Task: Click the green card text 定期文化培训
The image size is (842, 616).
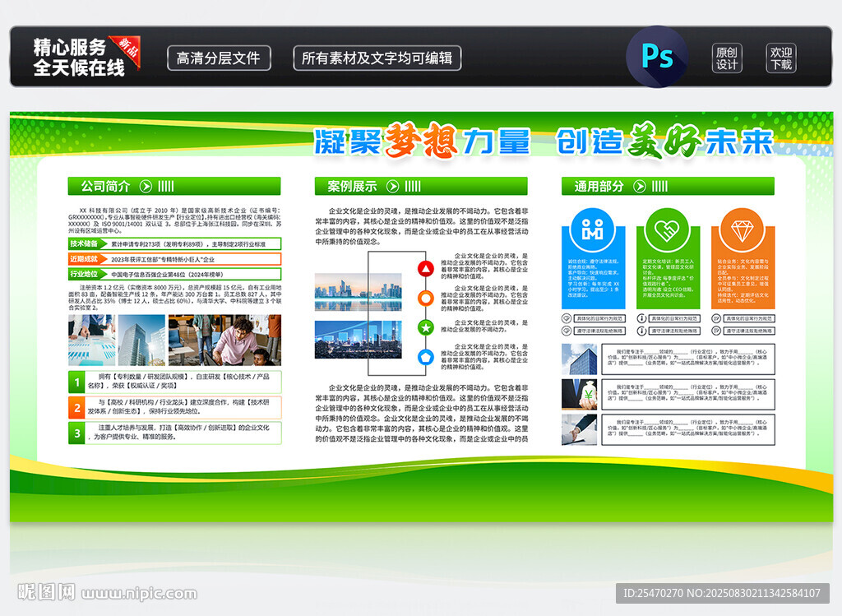Action: pos(659,262)
